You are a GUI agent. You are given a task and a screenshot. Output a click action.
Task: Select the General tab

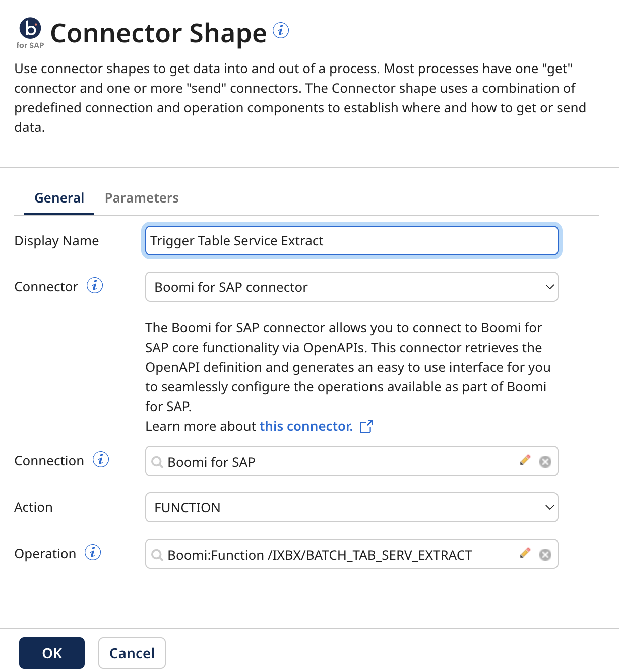click(58, 198)
